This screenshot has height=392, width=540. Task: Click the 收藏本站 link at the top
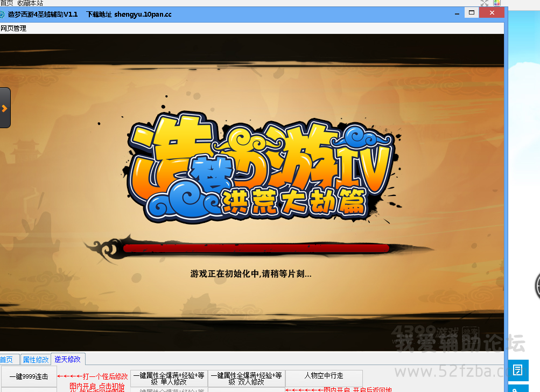[x=30, y=3]
